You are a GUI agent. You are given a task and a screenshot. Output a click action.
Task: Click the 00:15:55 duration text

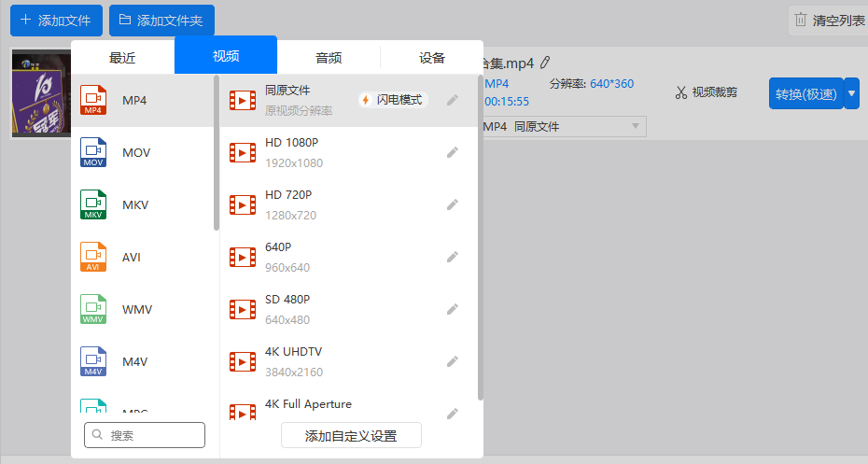pyautogui.click(x=507, y=102)
